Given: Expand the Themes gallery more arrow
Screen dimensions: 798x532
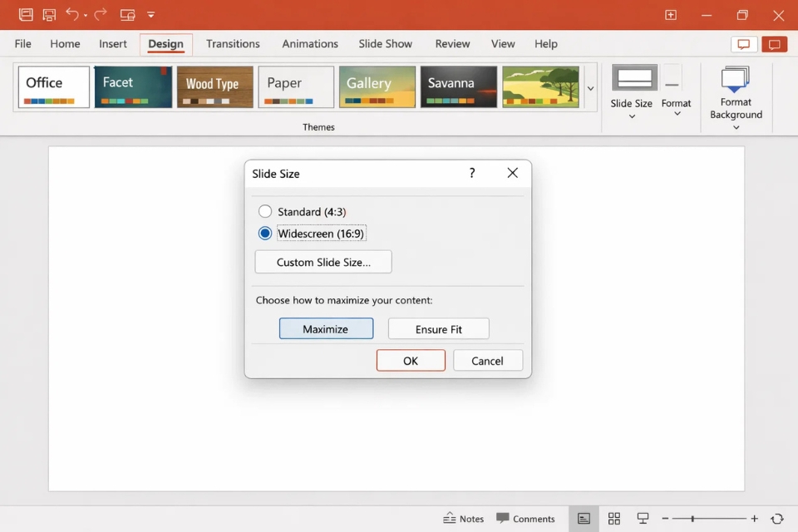Looking at the screenshot, I should point(591,88).
